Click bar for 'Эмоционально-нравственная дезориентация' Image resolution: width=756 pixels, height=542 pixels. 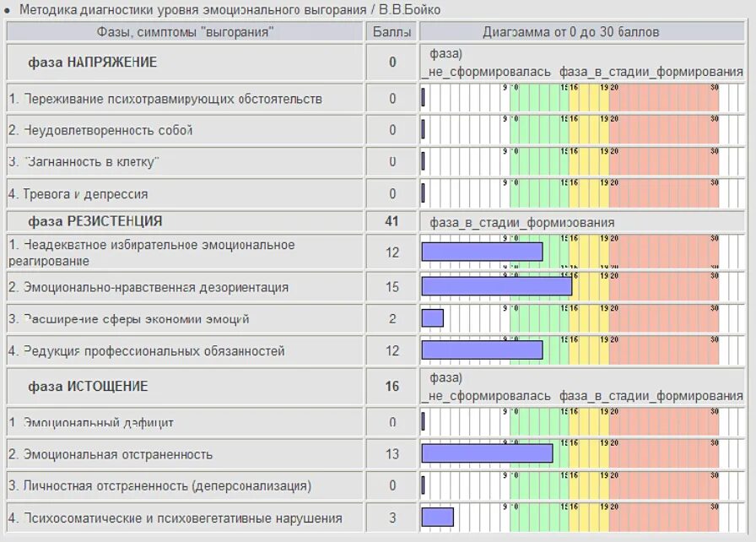497,286
